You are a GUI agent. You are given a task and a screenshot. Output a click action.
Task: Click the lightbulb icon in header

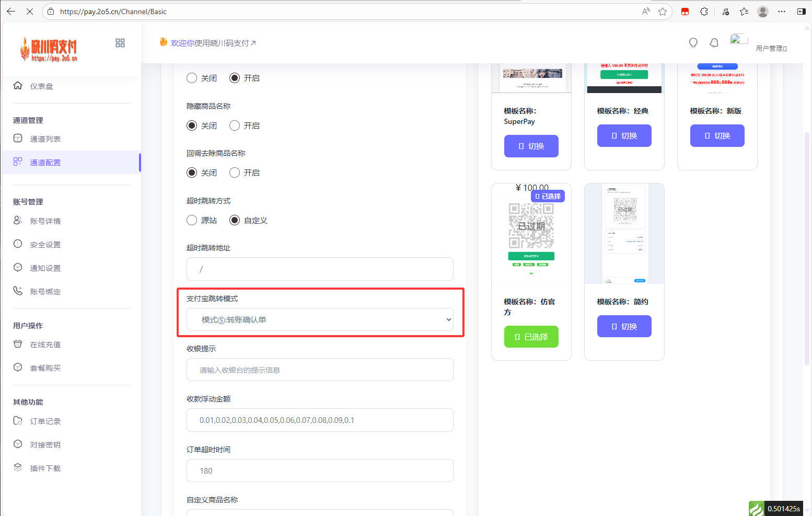pos(693,43)
